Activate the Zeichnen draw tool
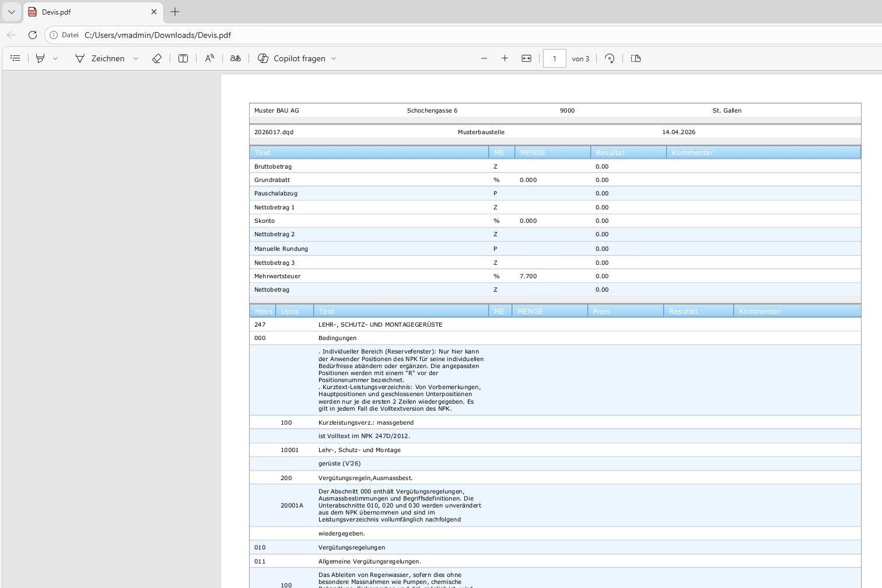 pos(100,58)
